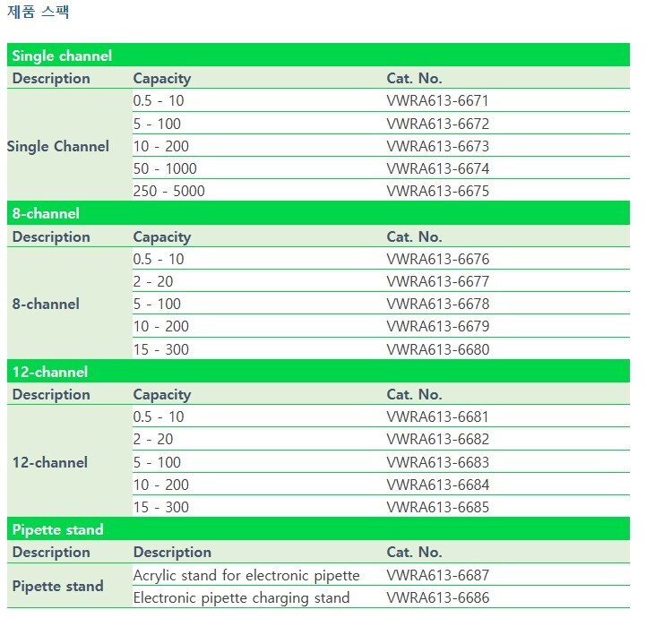Click 0.5 - 10 capacity in Single channel table
This screenshot has width=672, height=618.
[159, 100]
